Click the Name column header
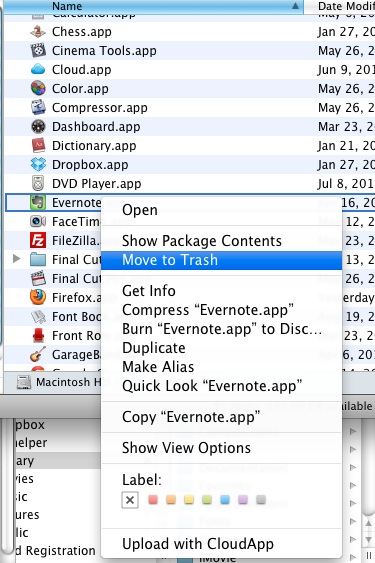375x563 pixels. click(153, 6)
